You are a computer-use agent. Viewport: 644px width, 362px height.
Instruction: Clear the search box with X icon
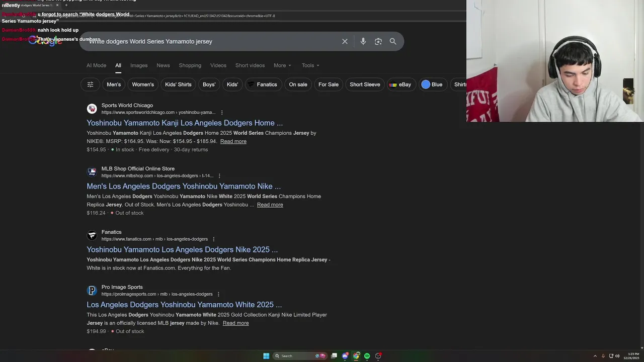pos(345,41)
